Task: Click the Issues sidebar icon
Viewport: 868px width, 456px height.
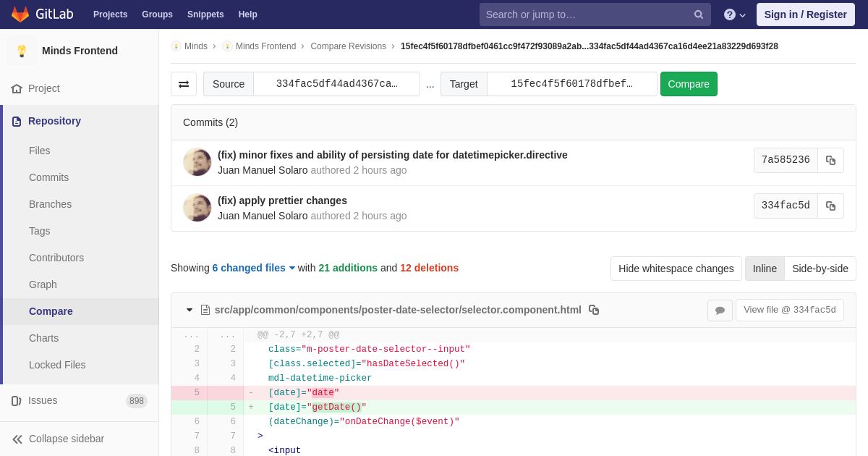Action: point(17,400)
